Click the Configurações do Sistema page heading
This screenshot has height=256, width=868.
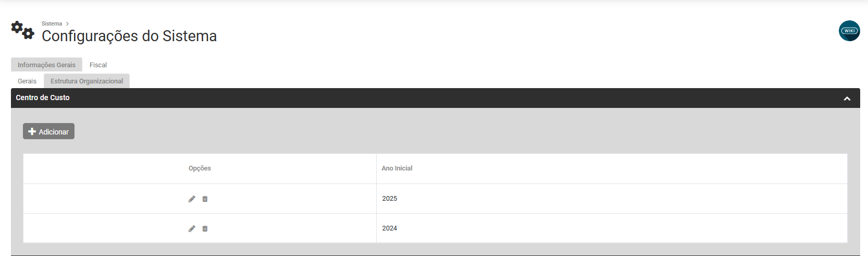tap(129, 36)
